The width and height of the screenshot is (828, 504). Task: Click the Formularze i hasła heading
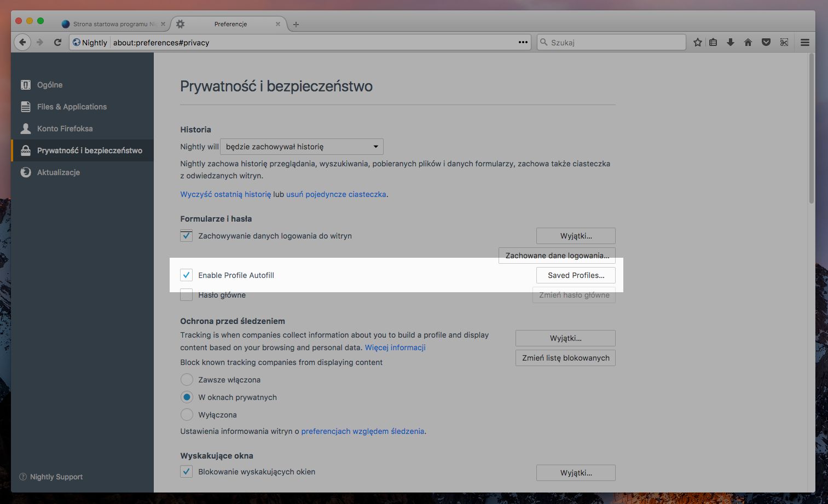click(x=216, y=218)
